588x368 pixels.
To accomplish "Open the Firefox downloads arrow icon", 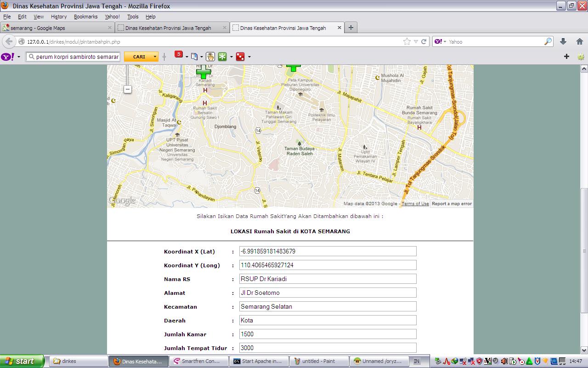I will 563,41.
